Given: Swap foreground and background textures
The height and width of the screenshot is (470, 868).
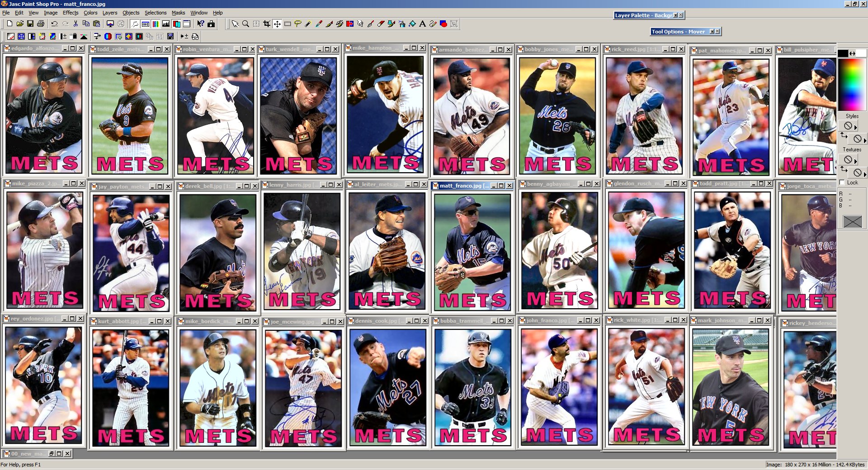Looking at the screenshot, I should point(844,169).
